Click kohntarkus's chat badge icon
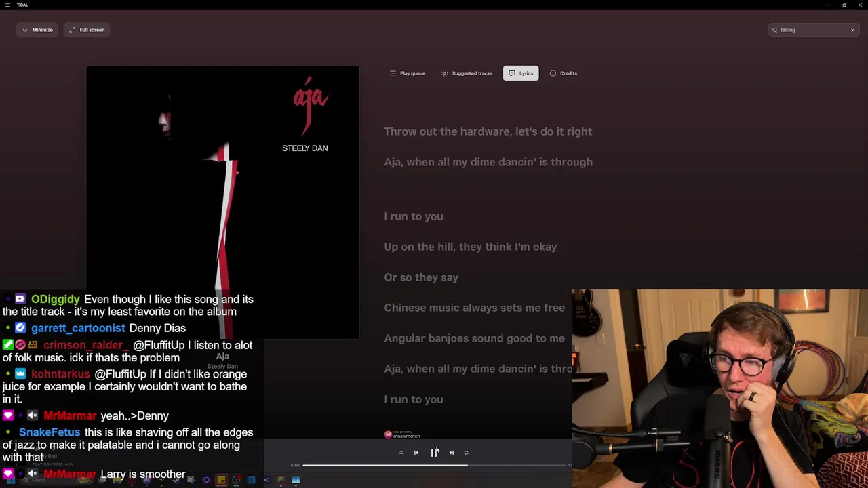The image size is (868, 488). pos(20,374)
